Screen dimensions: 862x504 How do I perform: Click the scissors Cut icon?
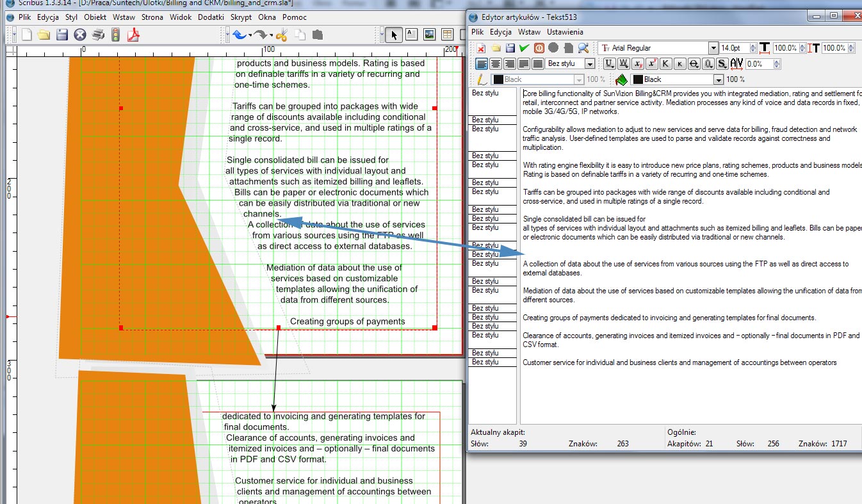click(282, 35)
